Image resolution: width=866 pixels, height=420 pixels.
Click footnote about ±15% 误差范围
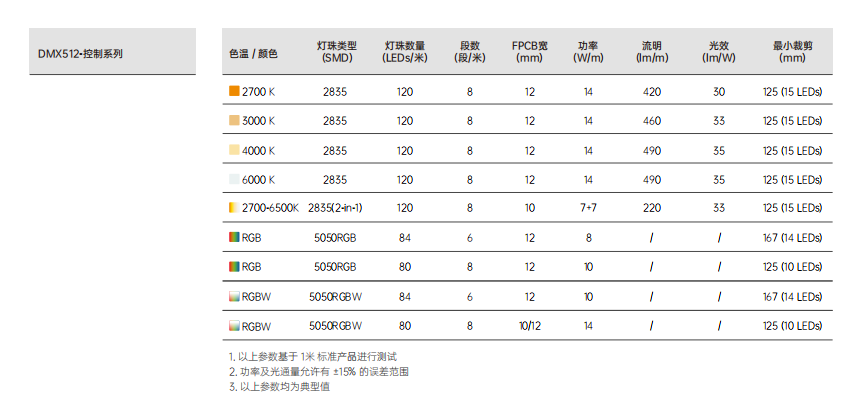(319, 372)
